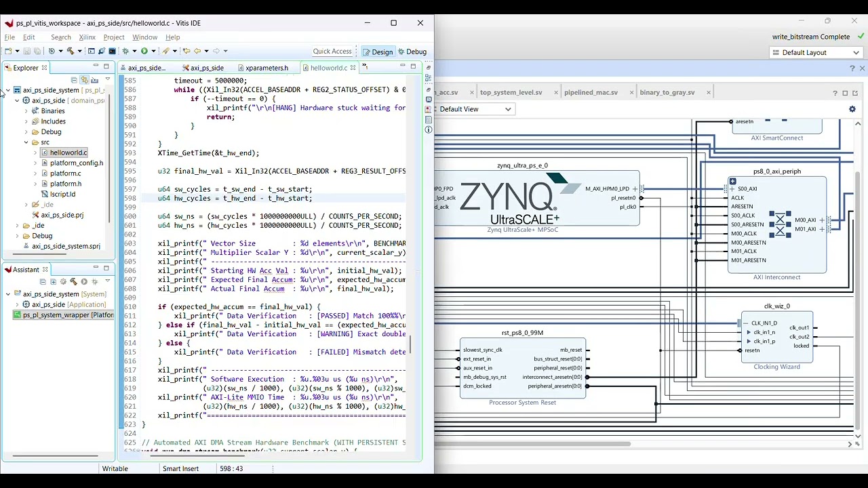
Task: Open the pipelined_mac.sv tab in Vivado
Action: [x=591, y=93]
